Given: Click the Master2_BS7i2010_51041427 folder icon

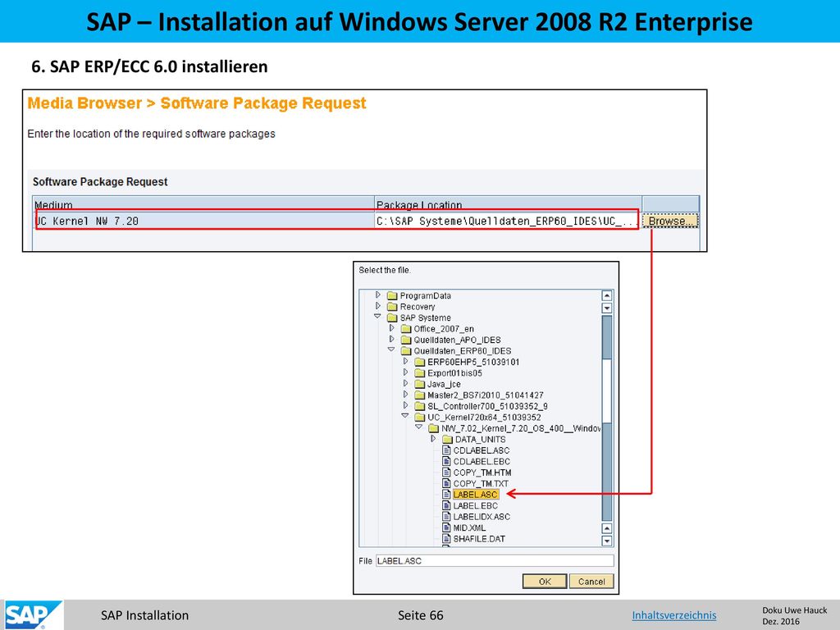Looking at the screenshot, I should pos(420,395).
